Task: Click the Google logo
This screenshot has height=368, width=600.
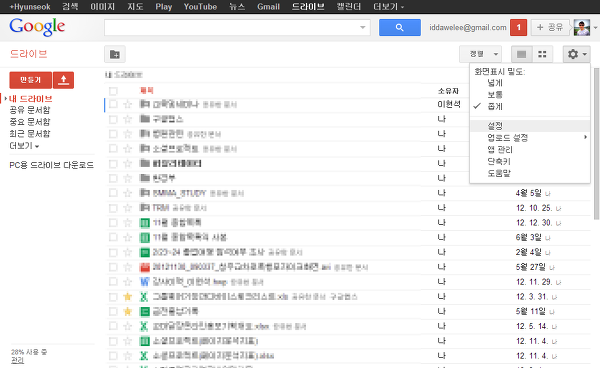Action: (37, 27)
